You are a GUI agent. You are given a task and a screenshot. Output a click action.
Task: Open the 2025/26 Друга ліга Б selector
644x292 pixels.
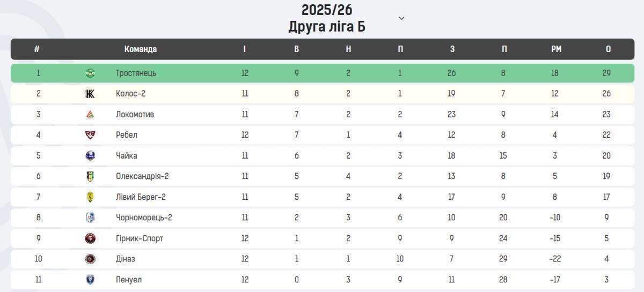[327, 18]
